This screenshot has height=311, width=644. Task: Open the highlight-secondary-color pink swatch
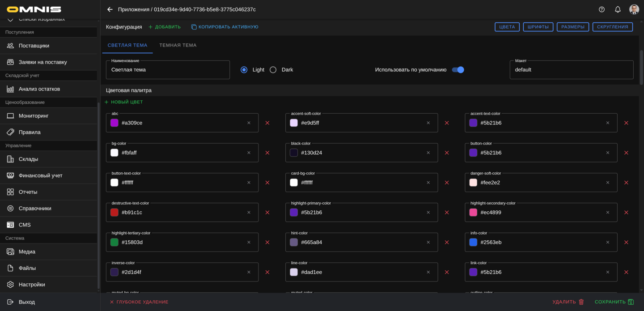(473, 213)
